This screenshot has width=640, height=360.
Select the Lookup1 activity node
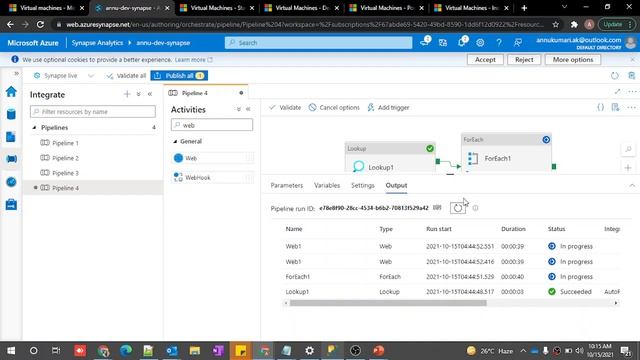coord(390,158)
